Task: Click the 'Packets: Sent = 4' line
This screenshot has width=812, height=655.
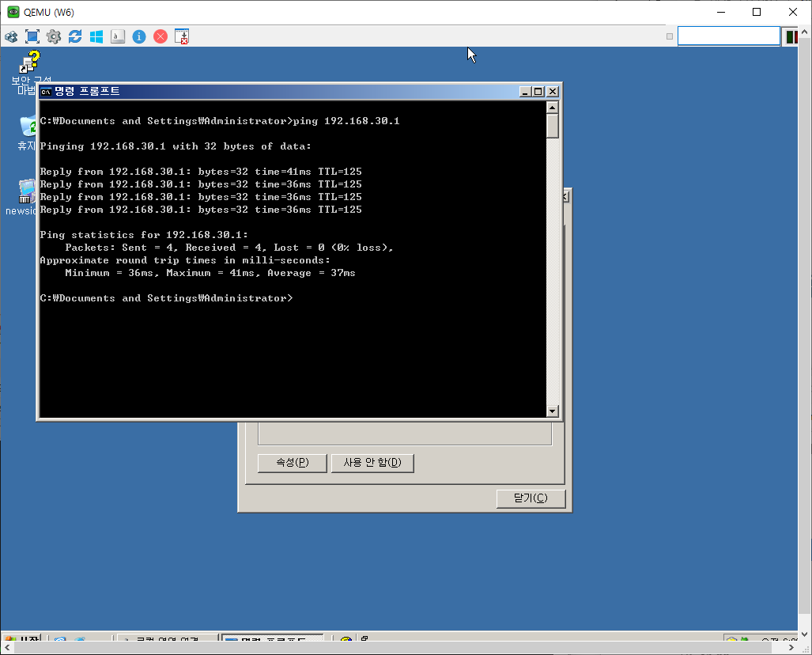Action: (x=229, y=248)
